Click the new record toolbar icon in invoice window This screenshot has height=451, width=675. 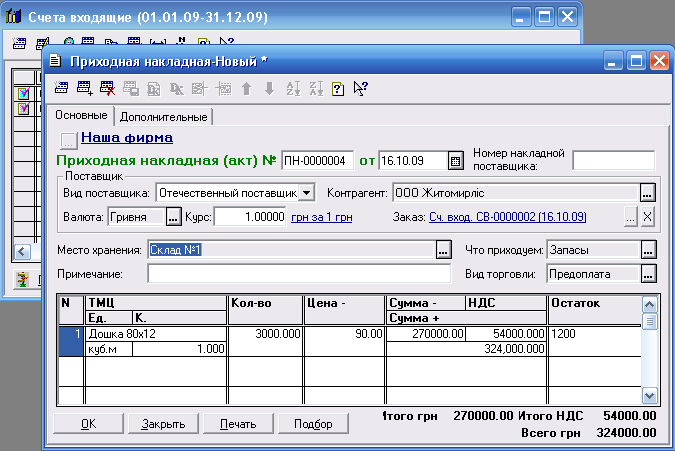click(62, 88)
